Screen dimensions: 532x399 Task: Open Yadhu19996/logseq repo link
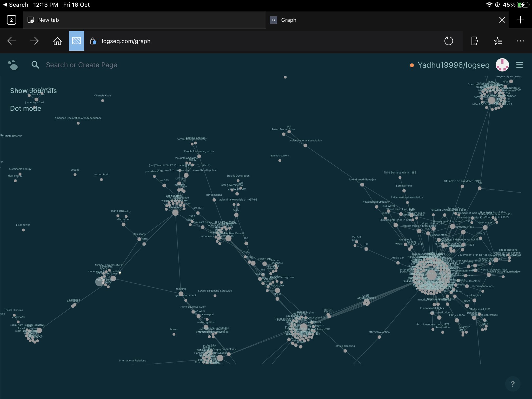(453, 65)
